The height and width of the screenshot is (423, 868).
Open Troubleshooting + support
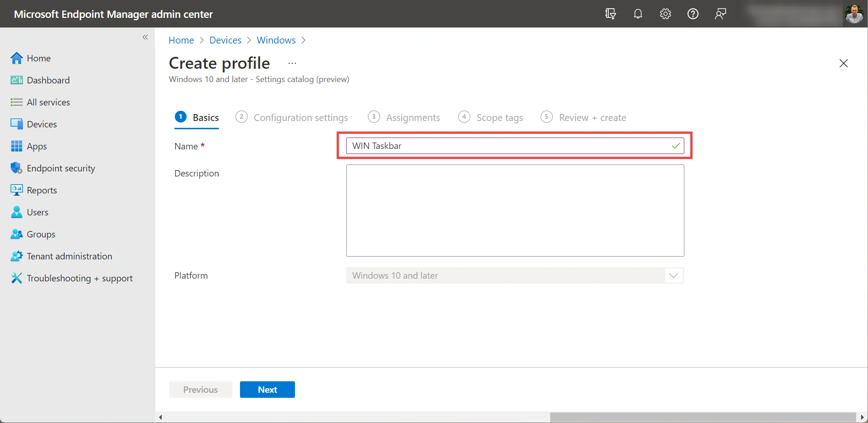pos(80,278)
